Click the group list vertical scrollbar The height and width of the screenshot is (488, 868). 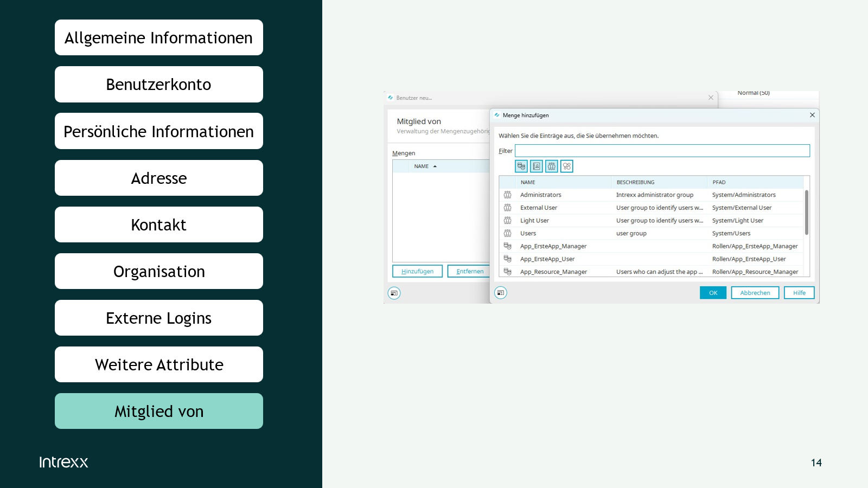[x=806, y=213]
